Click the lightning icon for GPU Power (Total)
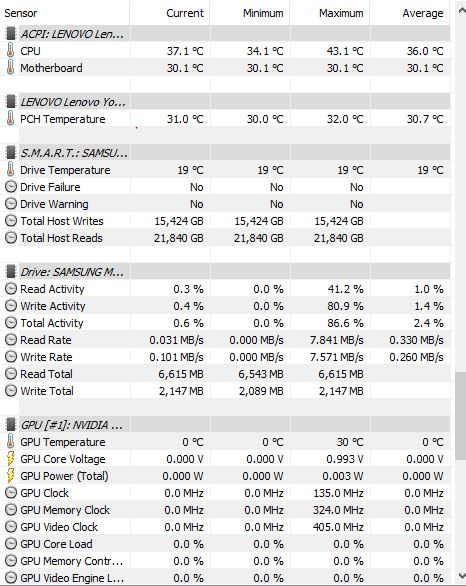Viewport: 466px width, 586px height. (x=11, y=476)
